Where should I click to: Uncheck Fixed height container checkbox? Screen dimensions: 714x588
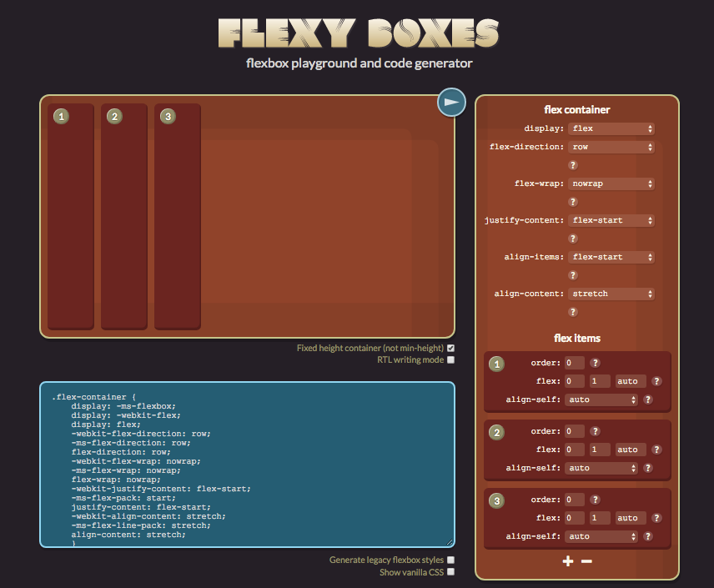click(x=450, y=348)
